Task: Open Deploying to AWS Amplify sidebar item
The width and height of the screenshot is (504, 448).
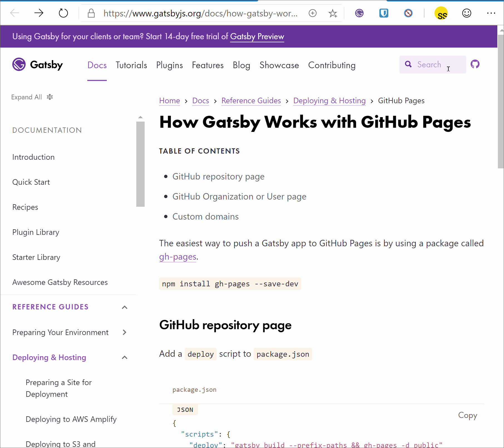Action: [71, 419]
